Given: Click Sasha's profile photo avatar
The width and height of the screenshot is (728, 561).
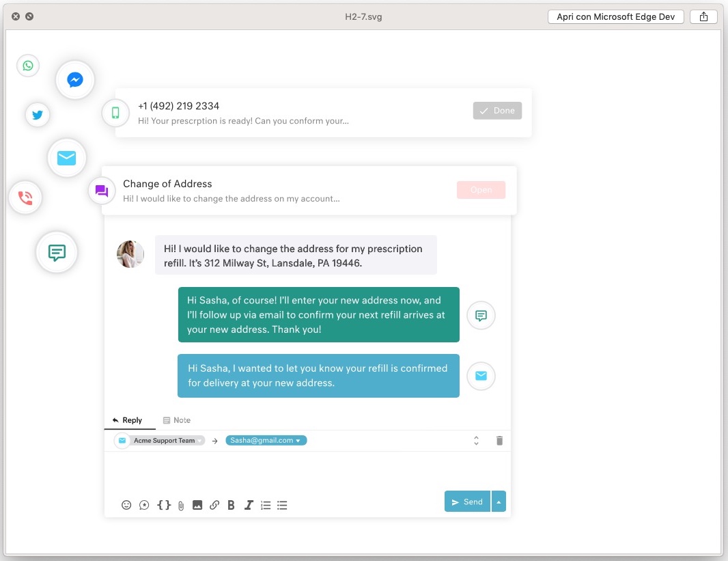Looking at the screenshot, I should (130, 254).
